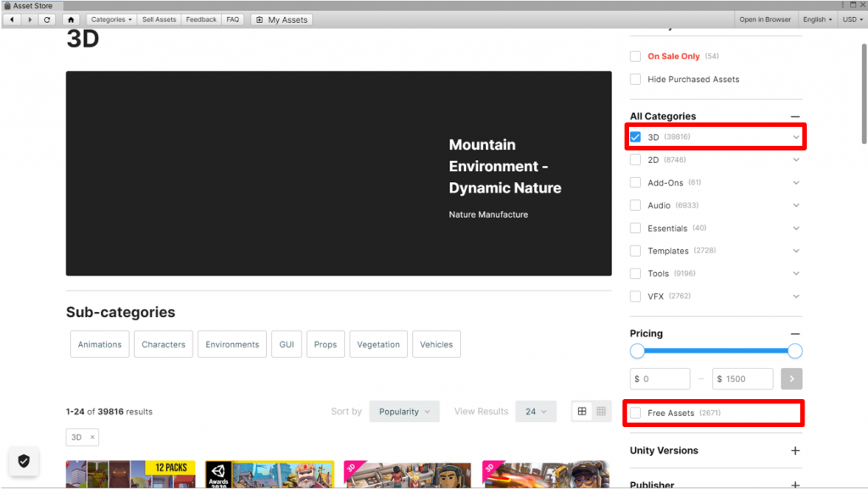Collapse the All Categories section
The image size is (868, 489).
click(x=795, y=117)
